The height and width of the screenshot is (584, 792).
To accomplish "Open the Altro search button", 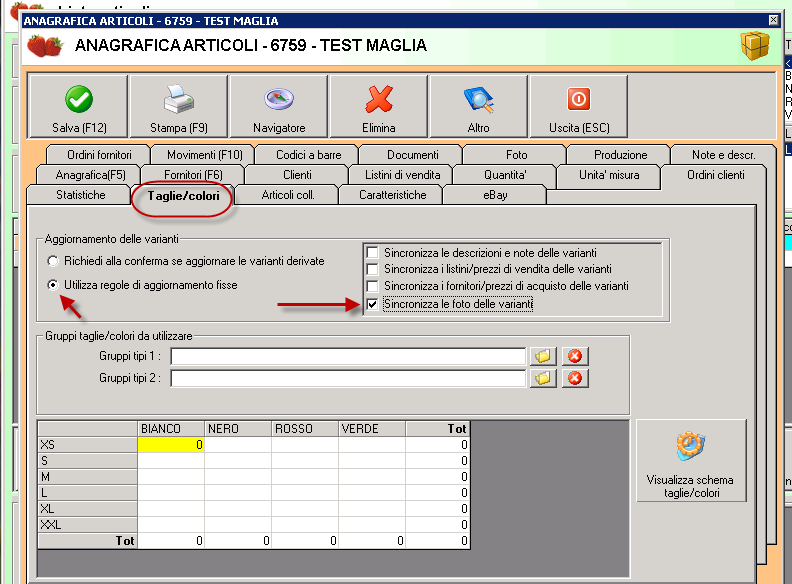I will tap(478, 106).
